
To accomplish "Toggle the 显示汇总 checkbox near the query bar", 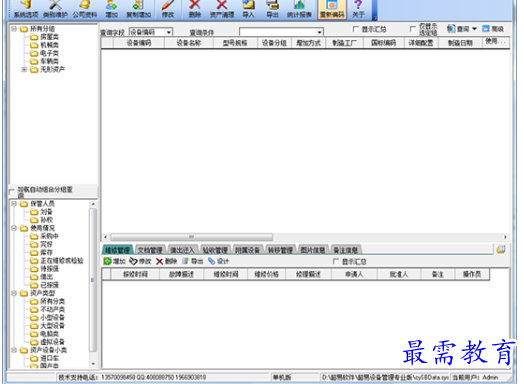I will click(x=356, y=29).
